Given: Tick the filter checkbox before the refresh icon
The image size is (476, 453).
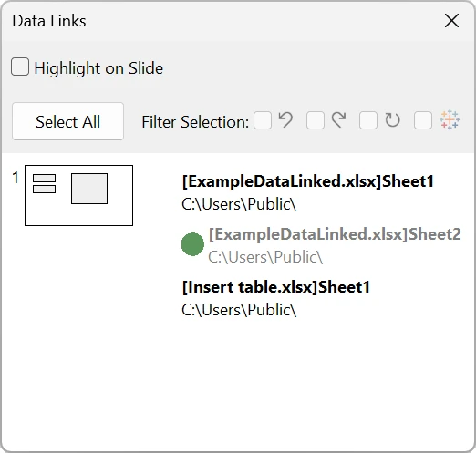Looking at the screenshot, I should click(x=368, y=120).
